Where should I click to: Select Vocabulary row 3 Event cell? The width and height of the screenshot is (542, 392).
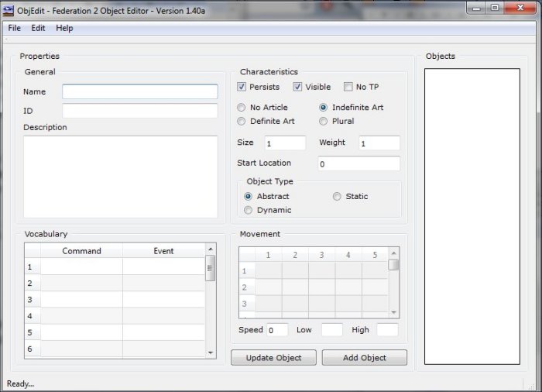click(163, 300)
